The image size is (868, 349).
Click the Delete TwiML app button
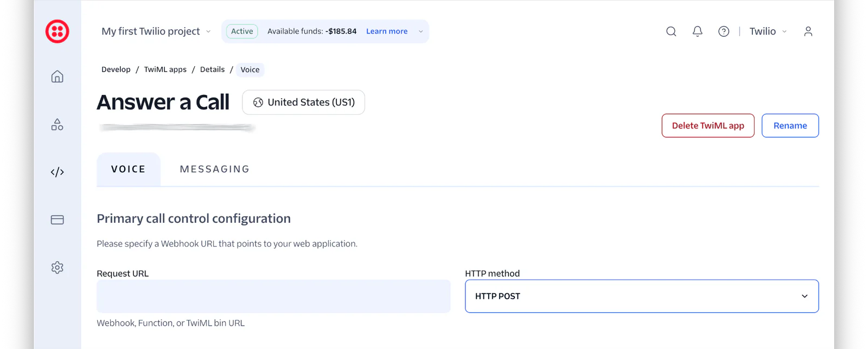pos(708,125)
